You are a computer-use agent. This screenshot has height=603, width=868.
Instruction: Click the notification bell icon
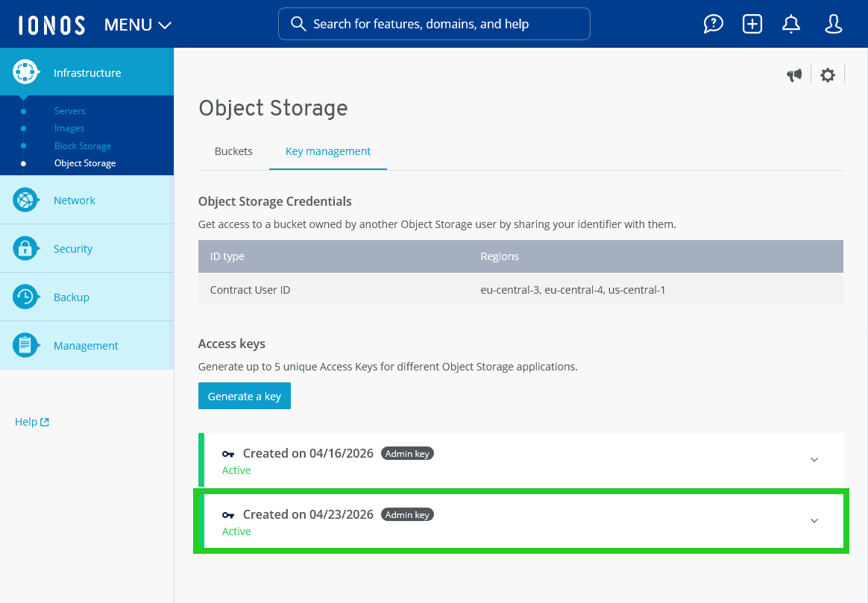(x=791, y=23)
